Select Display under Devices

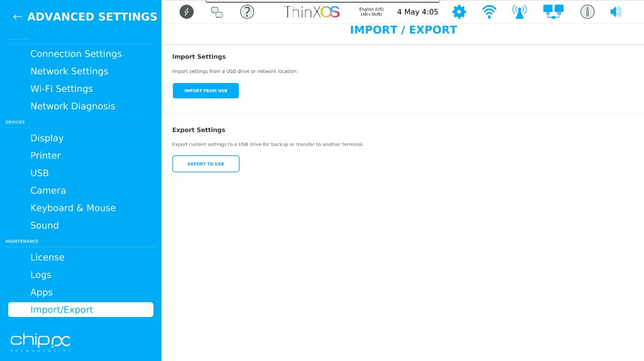click(47, 138)
